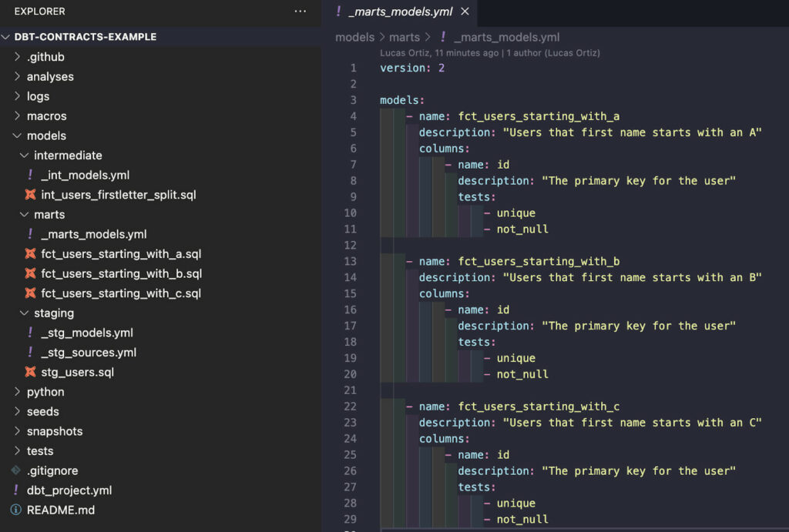
Task: Click 'not_null' test on line 20
Action: [x=522, y=374]
